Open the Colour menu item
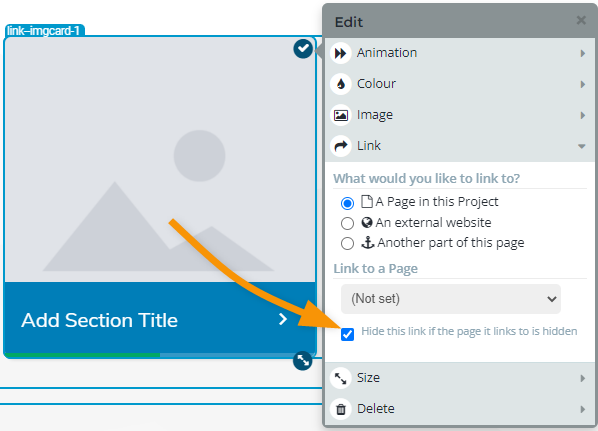Viewport: 598px width, 431px height. click(x=460, y=84)
